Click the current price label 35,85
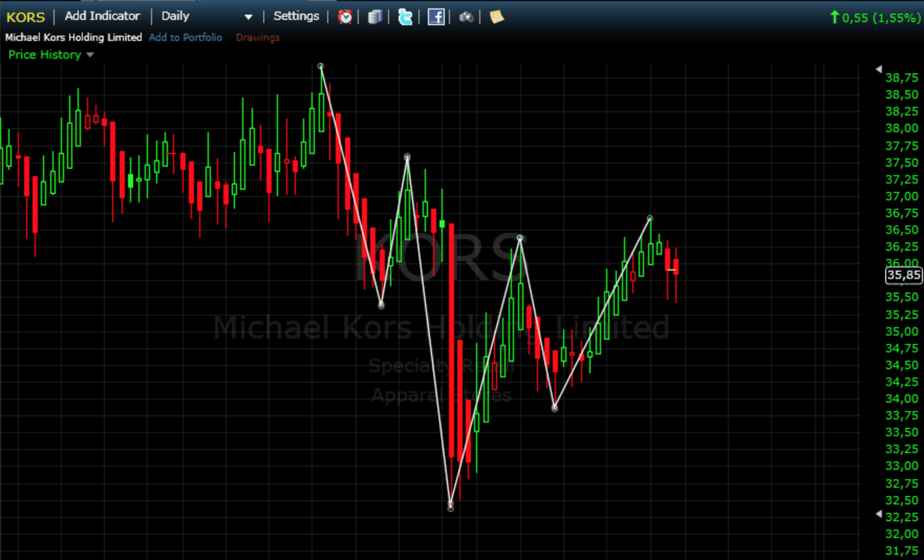This screenshot has width=924, height=560. coord(904,275)
